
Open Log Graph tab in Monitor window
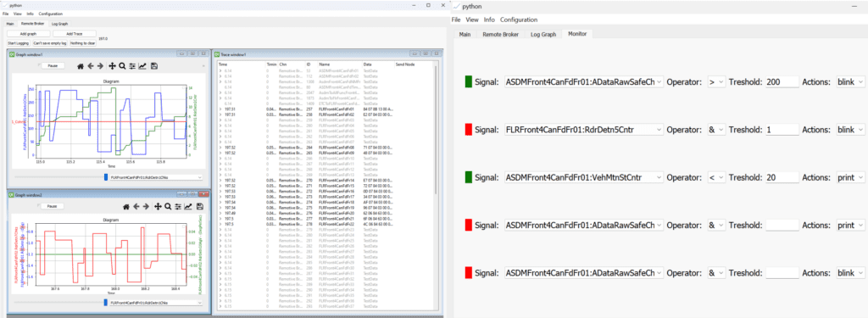coord(543,35)
